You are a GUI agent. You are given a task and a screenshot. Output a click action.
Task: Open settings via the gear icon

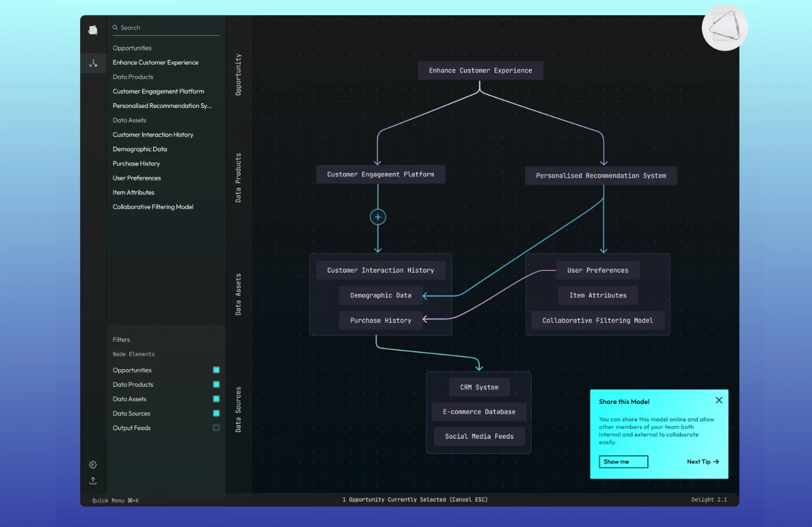click(93, 464)
